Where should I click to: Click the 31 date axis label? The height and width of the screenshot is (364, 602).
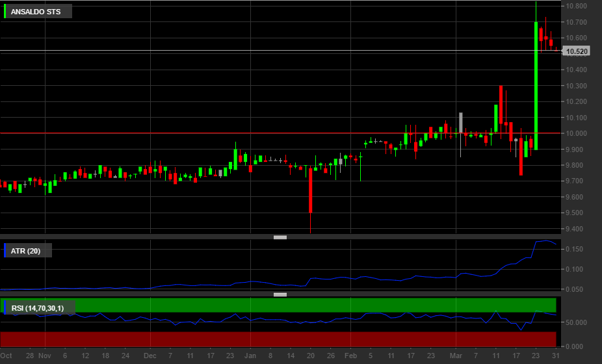click(x=556, y=356)
